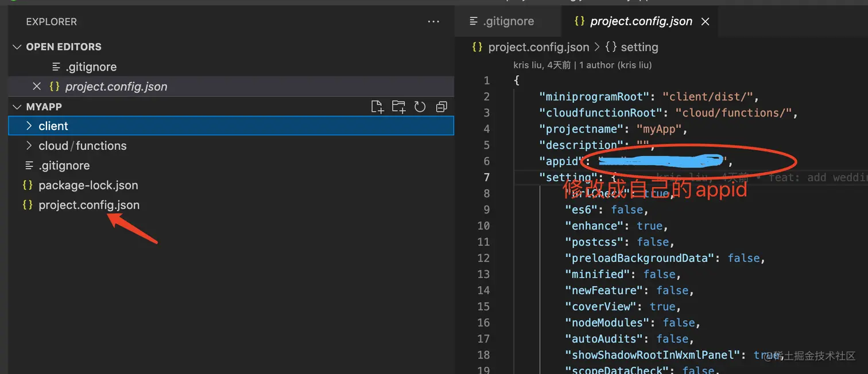
Task: Click the .gitignore file icon in Open Editors
Action: [56, 67]
